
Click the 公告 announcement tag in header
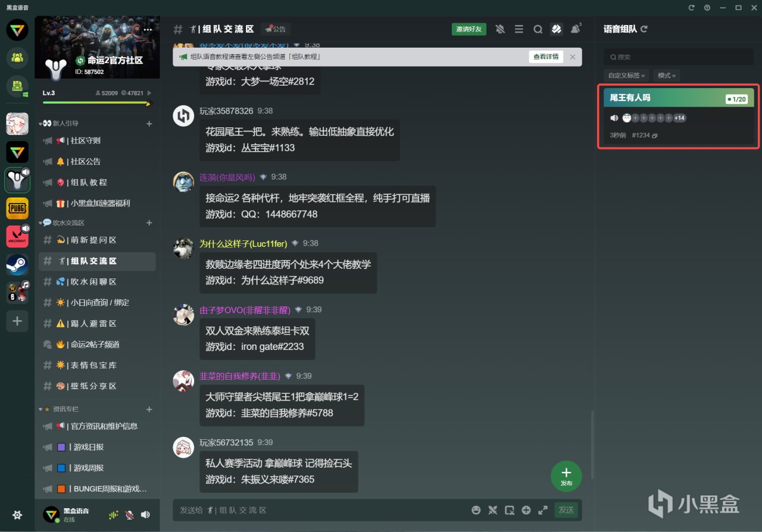pos(276,29)
